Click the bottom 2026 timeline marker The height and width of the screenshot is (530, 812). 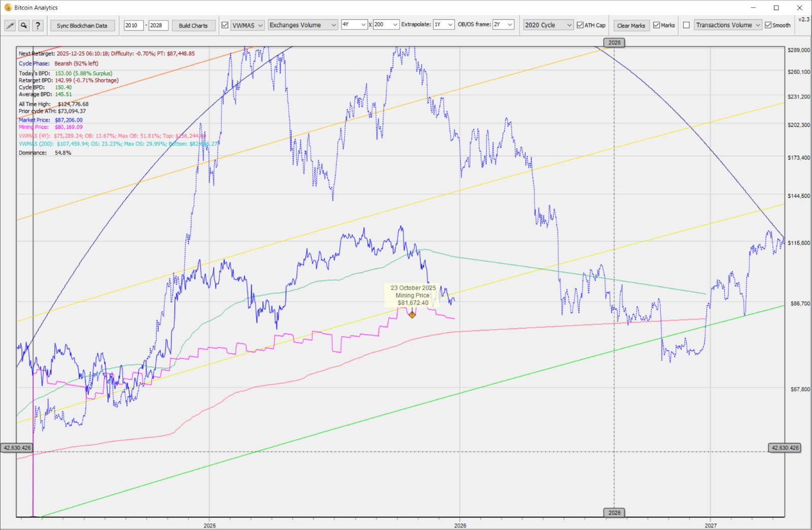tap(614, 513)
